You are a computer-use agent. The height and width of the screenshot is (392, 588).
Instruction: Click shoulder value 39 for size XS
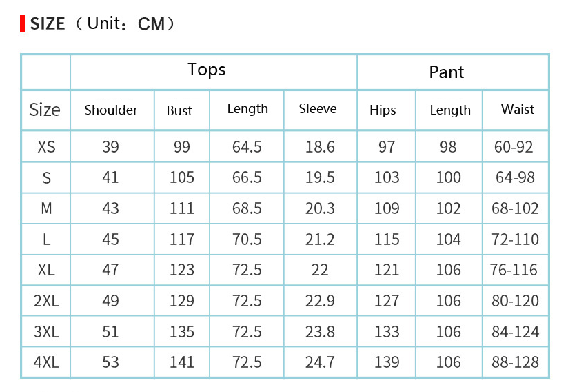pyautogui.click(x=110, y=147)
